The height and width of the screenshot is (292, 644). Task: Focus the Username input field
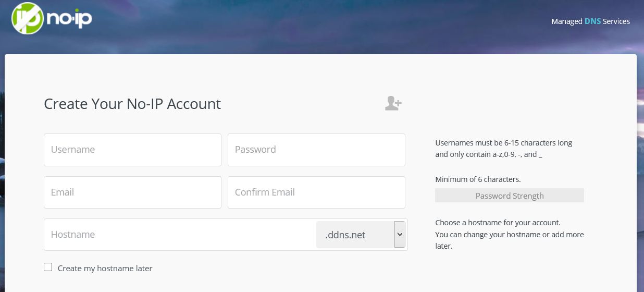pos(132,150)
